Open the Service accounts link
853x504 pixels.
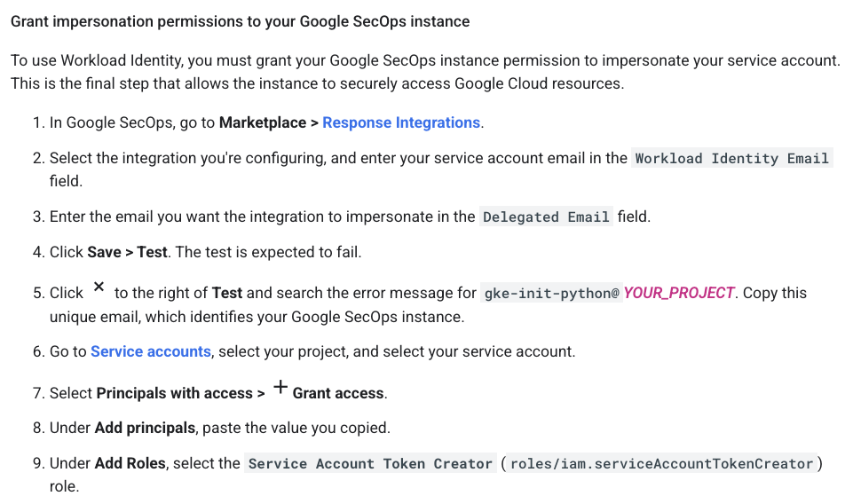pos(151,351)
